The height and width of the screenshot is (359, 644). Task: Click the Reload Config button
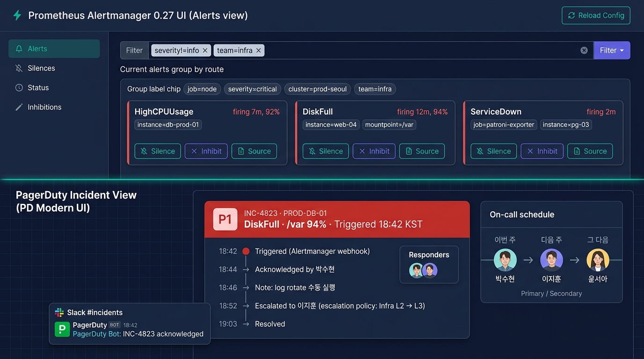[596, 15]
